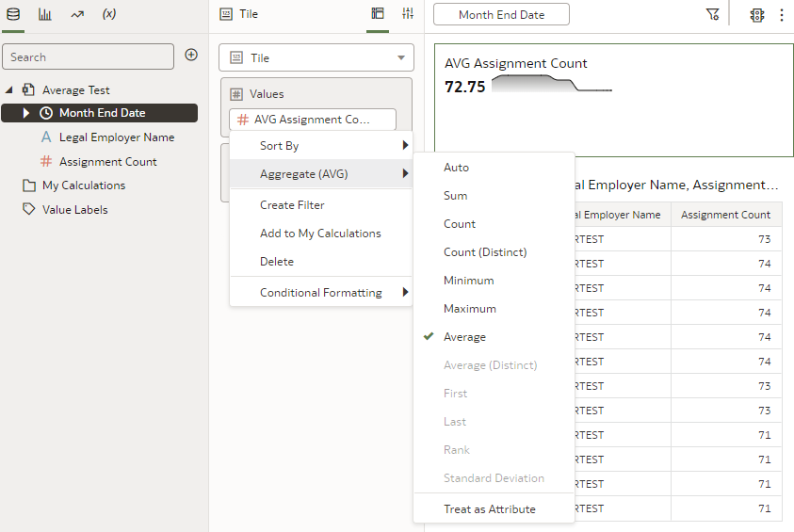Click the add data plus icon
The image size is (794, 532).
191,55
